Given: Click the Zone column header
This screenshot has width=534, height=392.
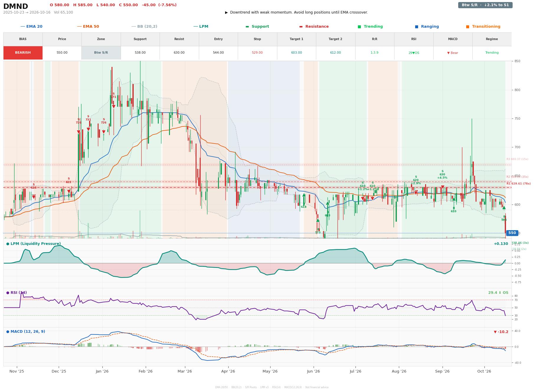Looking at the screenshot, I should click(x=101, y=39).
